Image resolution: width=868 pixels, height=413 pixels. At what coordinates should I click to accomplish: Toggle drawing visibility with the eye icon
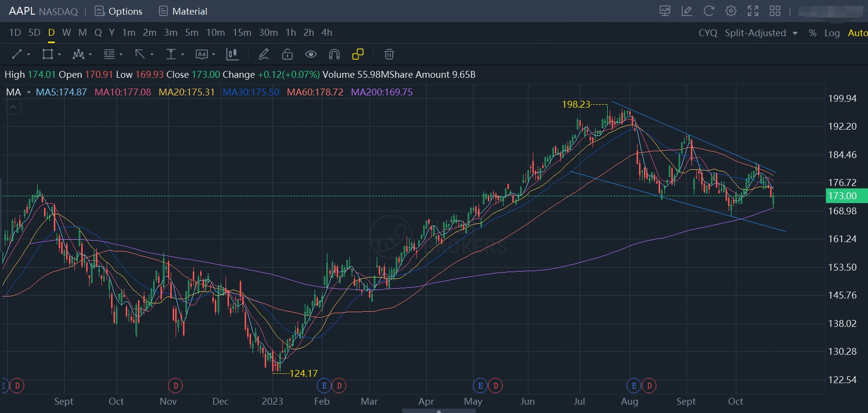pos(311,54)
